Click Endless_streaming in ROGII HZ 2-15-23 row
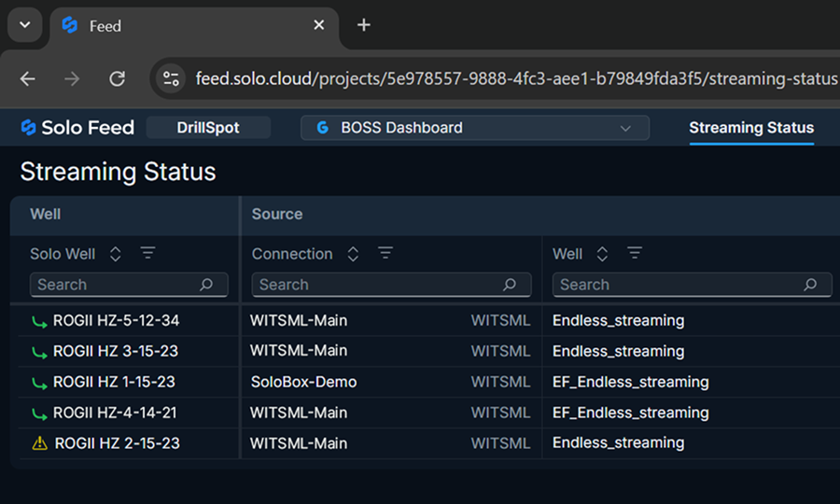The image size is (840, 504). (618, 442)
